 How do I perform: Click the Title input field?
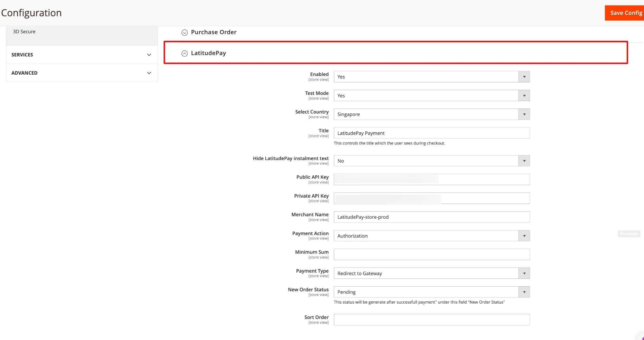(x=432, y=133)
